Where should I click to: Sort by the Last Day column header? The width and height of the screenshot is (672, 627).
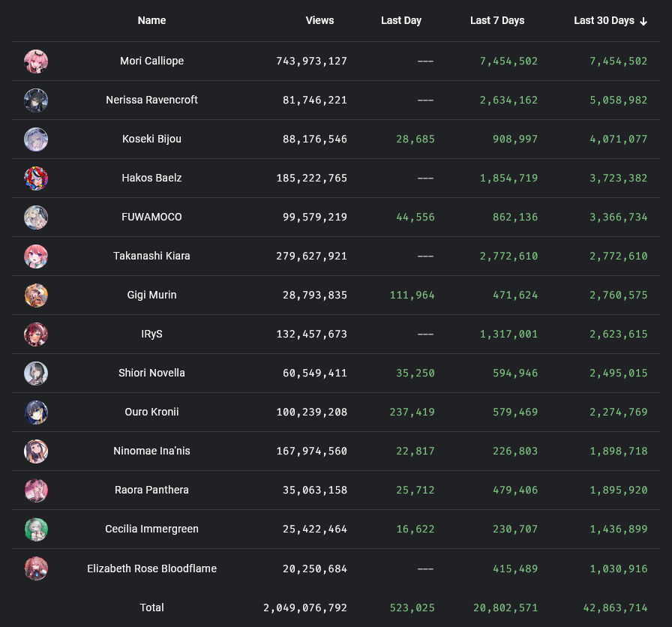click(400, 21)
